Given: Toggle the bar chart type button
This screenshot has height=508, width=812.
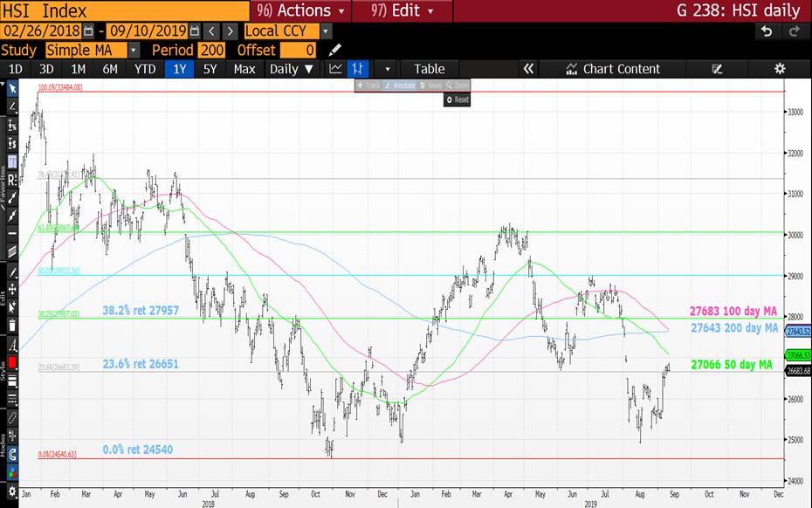Looking at the screenshot, I should 357,69.
